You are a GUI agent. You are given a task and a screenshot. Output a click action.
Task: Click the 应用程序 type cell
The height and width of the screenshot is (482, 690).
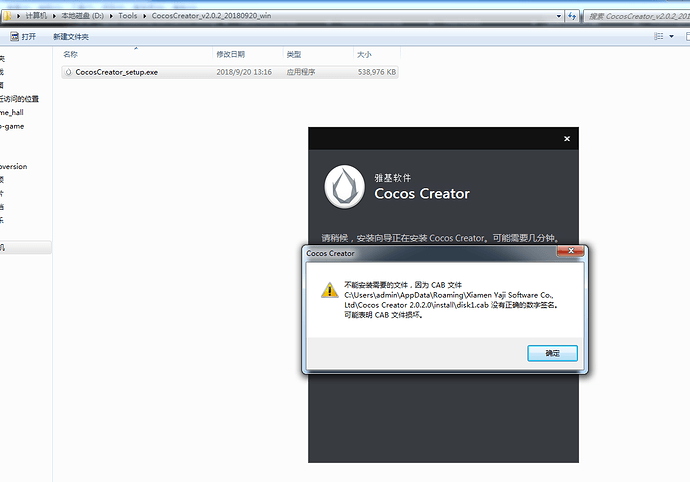click(x=301, y=72)
